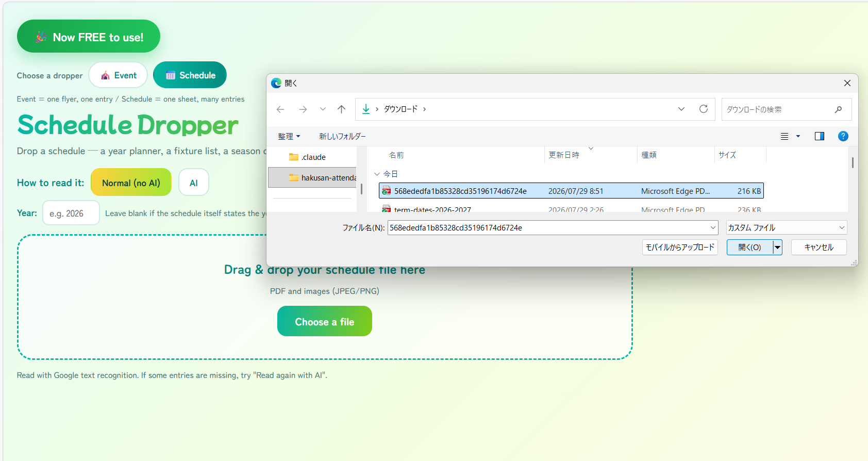The height and width of the screenshot is (461, 868).
Task: Click the Choose a file button
Action: [325, 321]
